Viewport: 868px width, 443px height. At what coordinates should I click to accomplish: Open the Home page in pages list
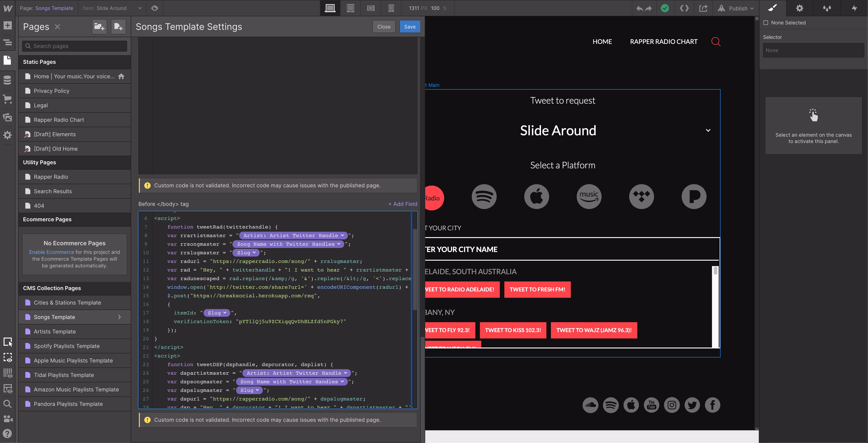point(75,76)
